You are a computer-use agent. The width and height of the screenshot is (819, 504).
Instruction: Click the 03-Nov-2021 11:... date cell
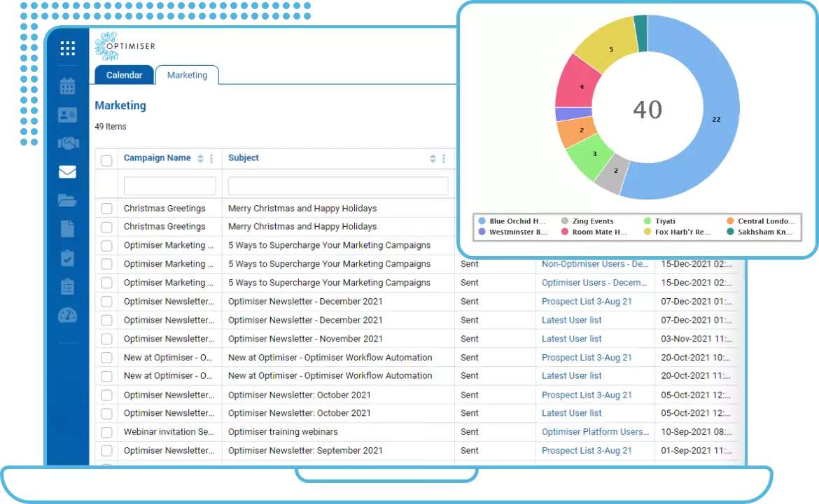pos(696,338)
